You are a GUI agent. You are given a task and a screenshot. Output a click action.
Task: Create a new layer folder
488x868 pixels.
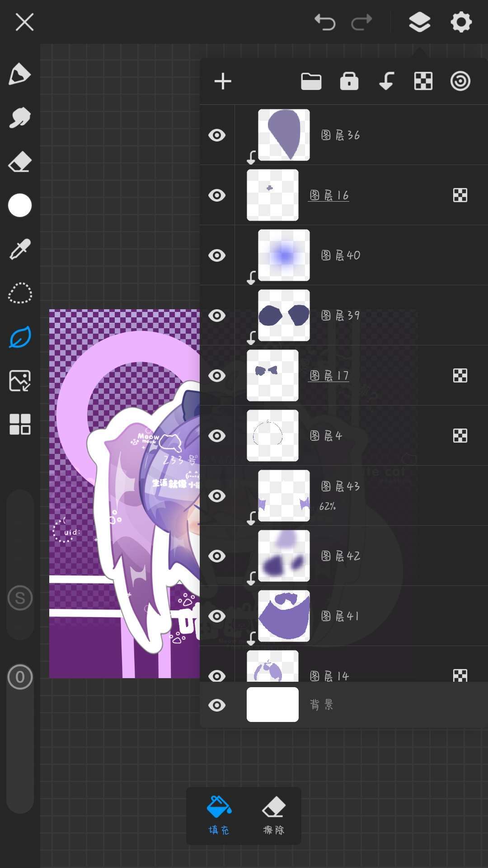click(311, 81)
